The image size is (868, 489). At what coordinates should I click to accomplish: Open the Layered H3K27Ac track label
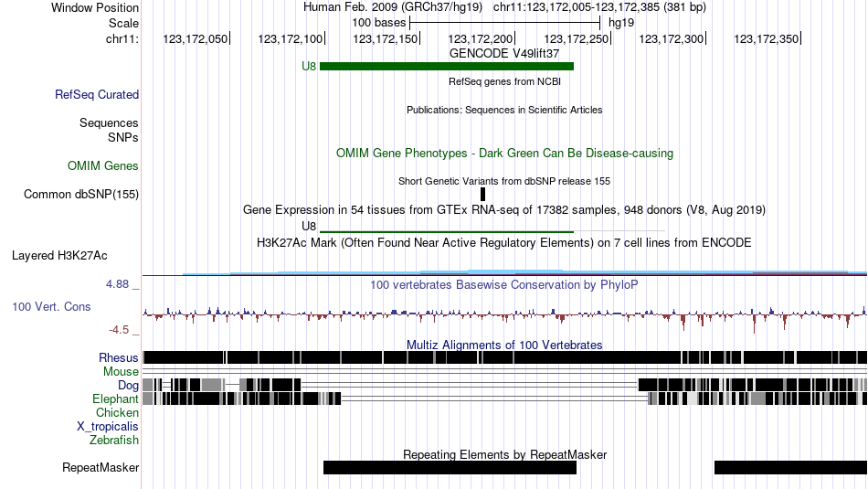(59, 255)
